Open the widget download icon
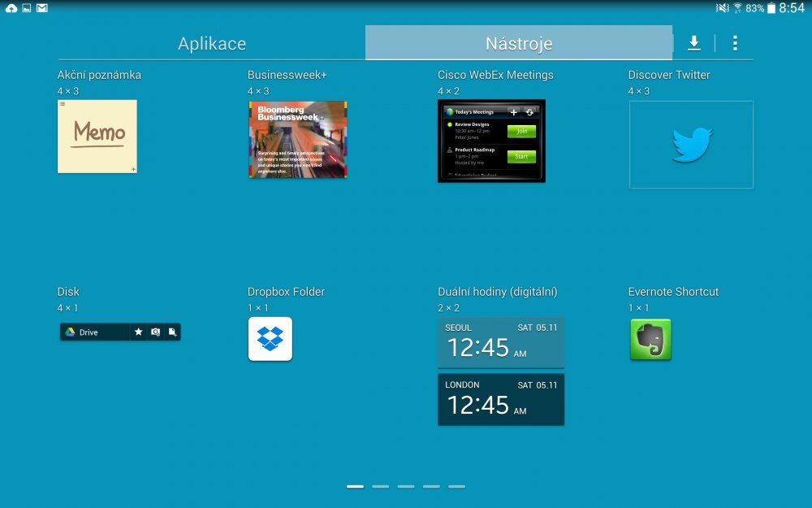812x508 pixels. [x=694, y=43]
